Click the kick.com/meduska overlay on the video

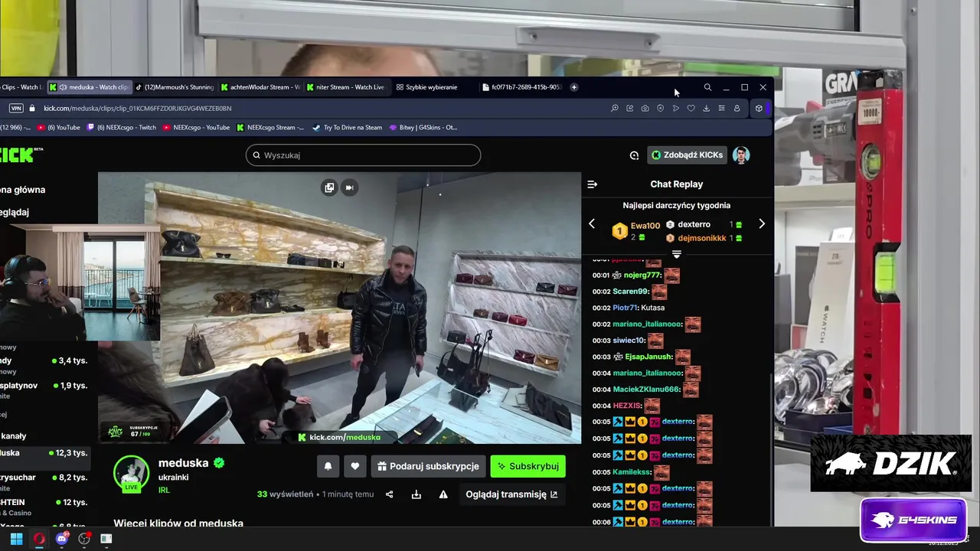[x=339, y=437]
